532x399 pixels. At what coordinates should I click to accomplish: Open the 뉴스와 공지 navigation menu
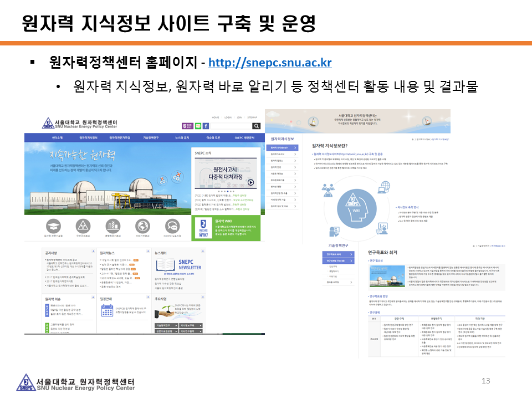182,138
